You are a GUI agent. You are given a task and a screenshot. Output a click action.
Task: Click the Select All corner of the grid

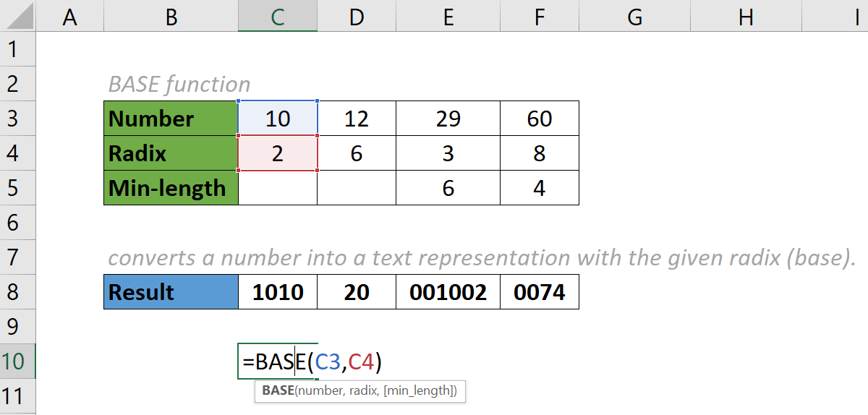[x=17, y=17]
